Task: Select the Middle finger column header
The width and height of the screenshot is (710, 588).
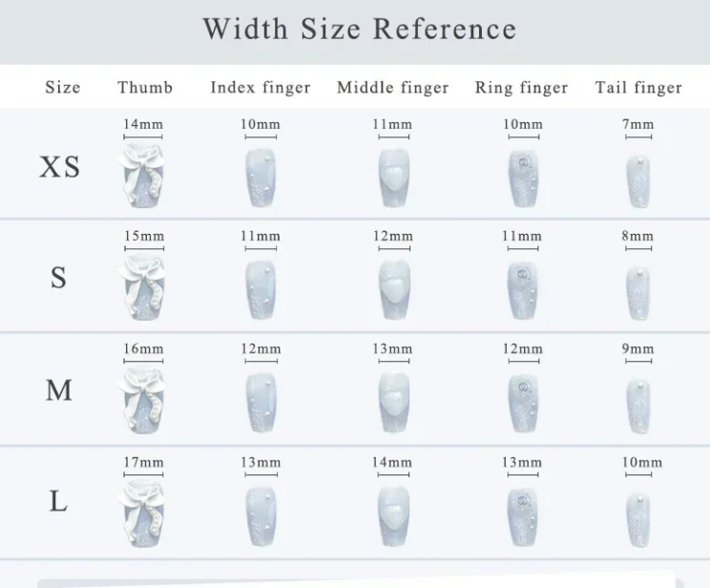Action: [392, 88]
